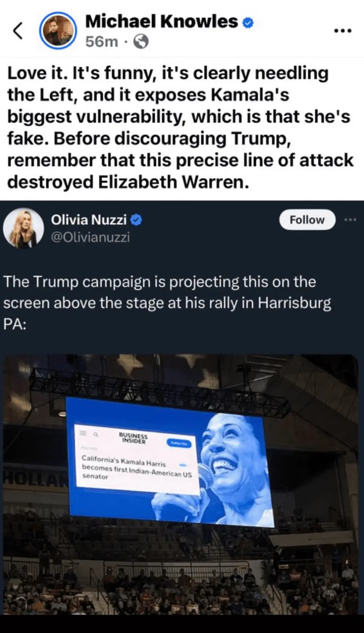Screen dimensions: 364x633
Task: Click the Kamala Harris headline in photo
Action: point(136,468)
